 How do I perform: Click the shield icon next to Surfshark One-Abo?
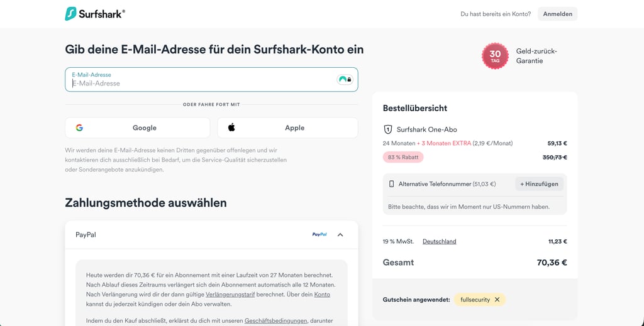387,129
